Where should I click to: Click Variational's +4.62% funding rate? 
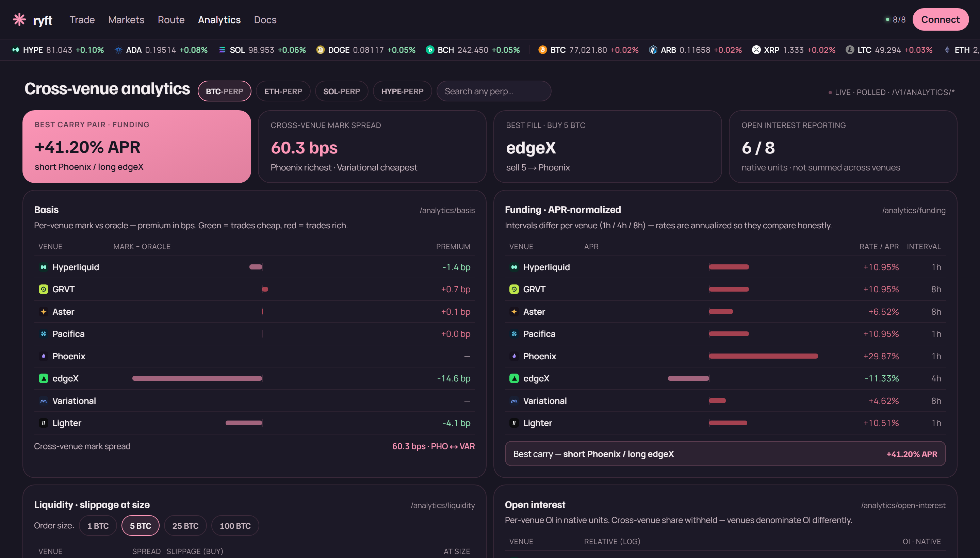pyautogui.click(x=884, y=401)
